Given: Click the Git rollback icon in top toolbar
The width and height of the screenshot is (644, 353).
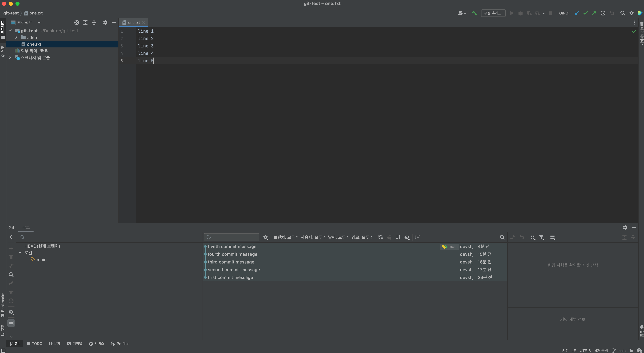Looking at the screenshot, I should coord(612,13).
